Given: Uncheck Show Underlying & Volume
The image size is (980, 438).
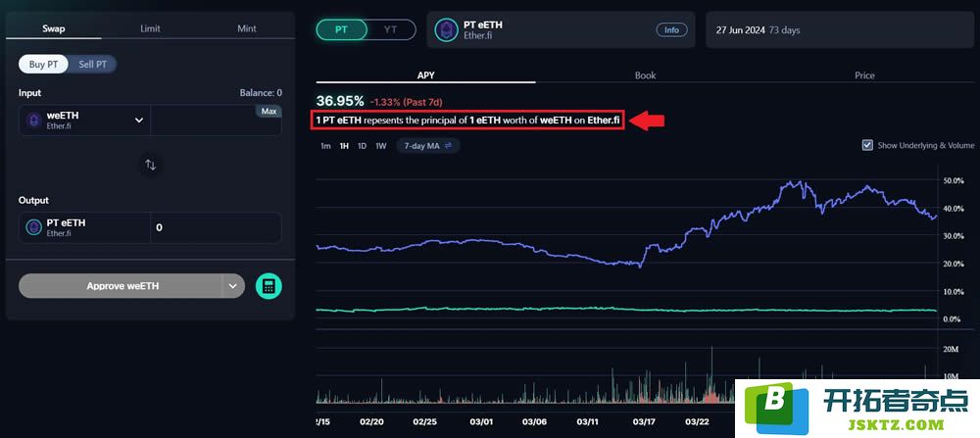Looking at the screenshot, I should coord(867,145).
